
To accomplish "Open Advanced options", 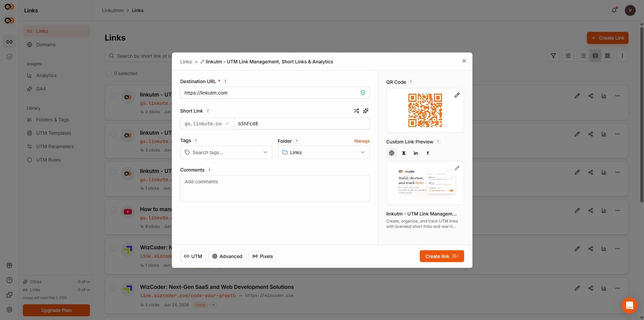I will click(x=227, y=256).
